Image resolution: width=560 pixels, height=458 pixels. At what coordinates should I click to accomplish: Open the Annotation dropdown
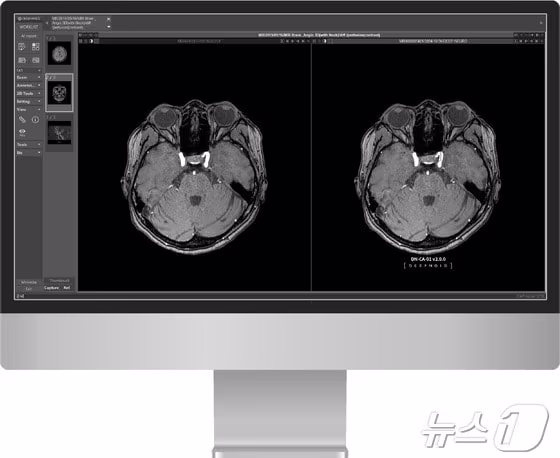[x=29, y=85]
